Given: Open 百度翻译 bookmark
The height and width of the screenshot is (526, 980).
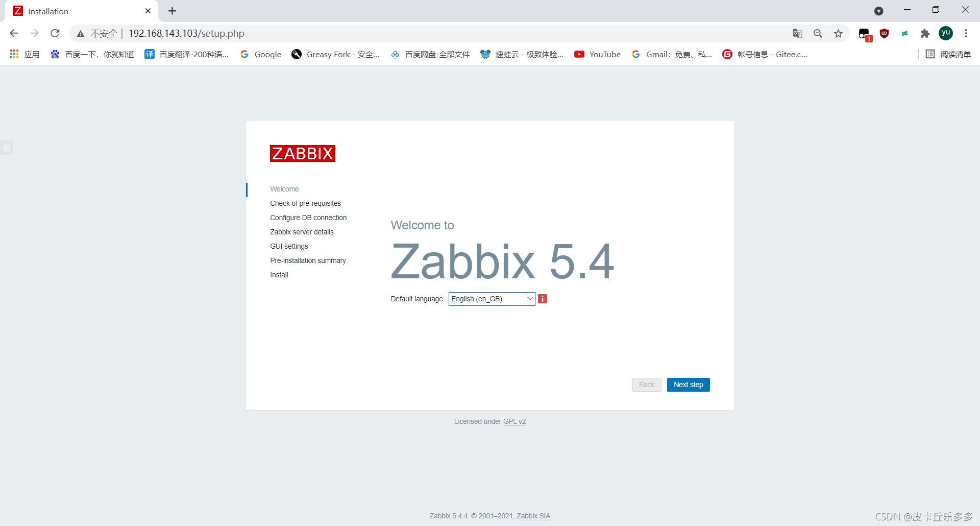Looking at the screenshot, I should tap(187, 54).
